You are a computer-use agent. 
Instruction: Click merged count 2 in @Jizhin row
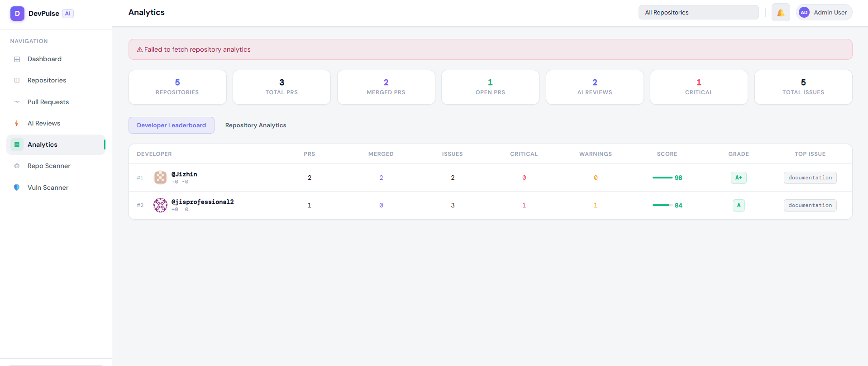[381, 178]
